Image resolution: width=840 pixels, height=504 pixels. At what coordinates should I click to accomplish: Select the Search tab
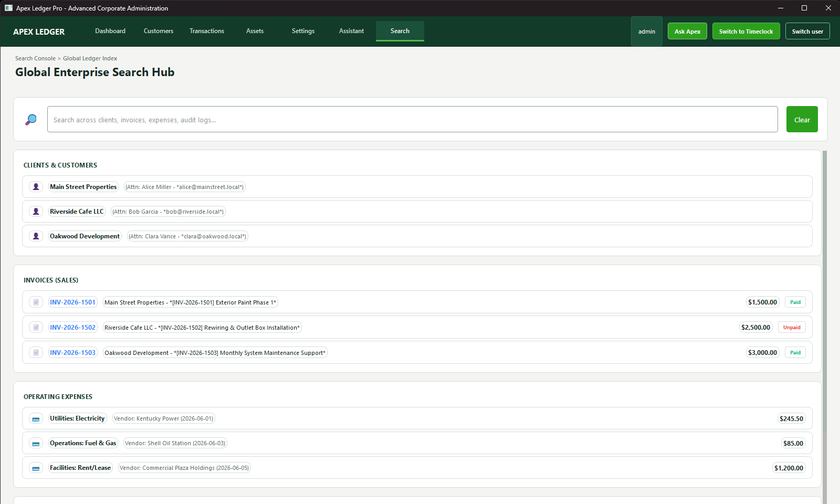[400, 31]
